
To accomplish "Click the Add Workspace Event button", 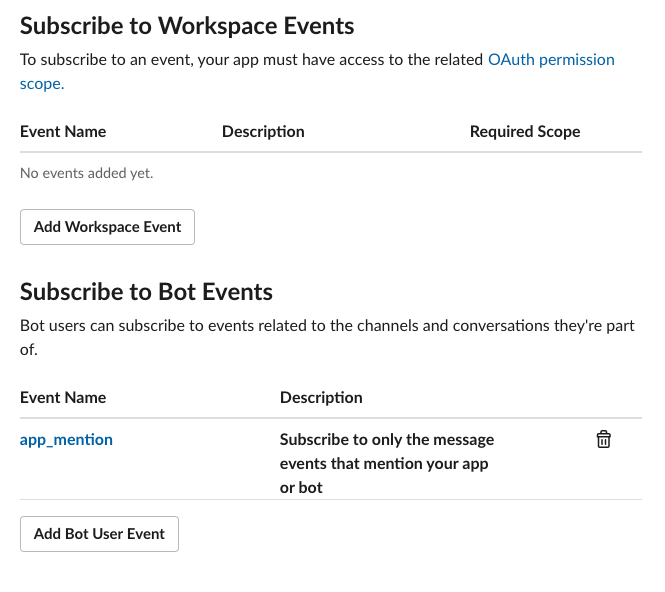I will [x=107, y=227].
